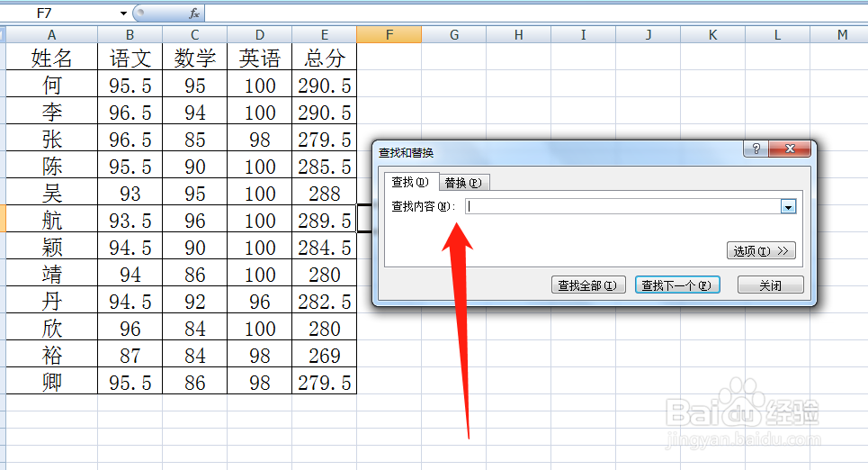Click the 查找全部(I) button

pyautogui.click(x=588, y=285)
